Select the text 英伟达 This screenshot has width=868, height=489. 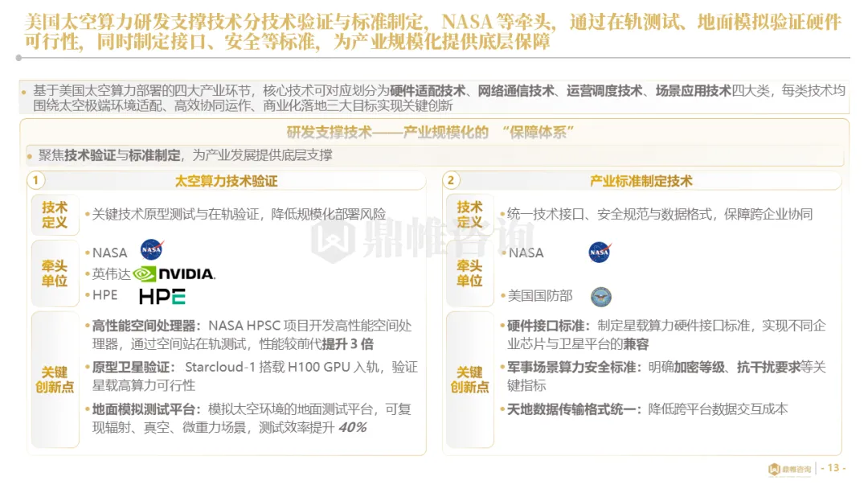(x=111, y=274)
